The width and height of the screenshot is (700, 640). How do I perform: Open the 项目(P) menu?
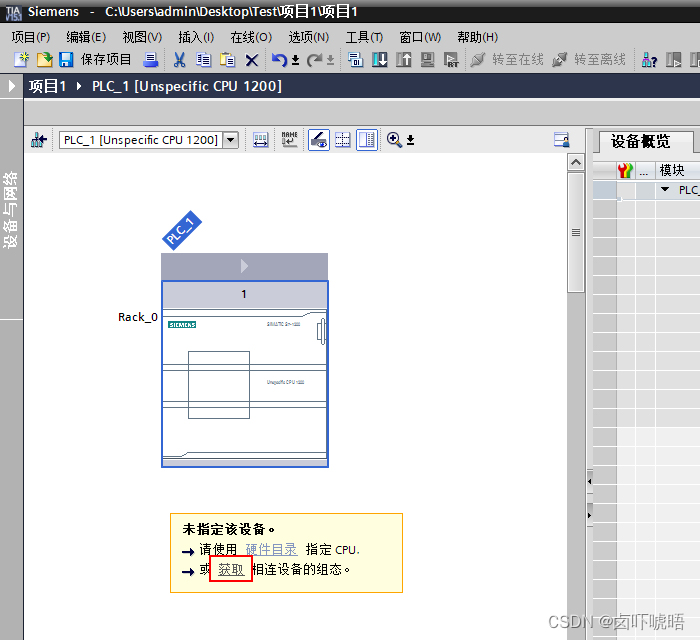pos(31,37)
